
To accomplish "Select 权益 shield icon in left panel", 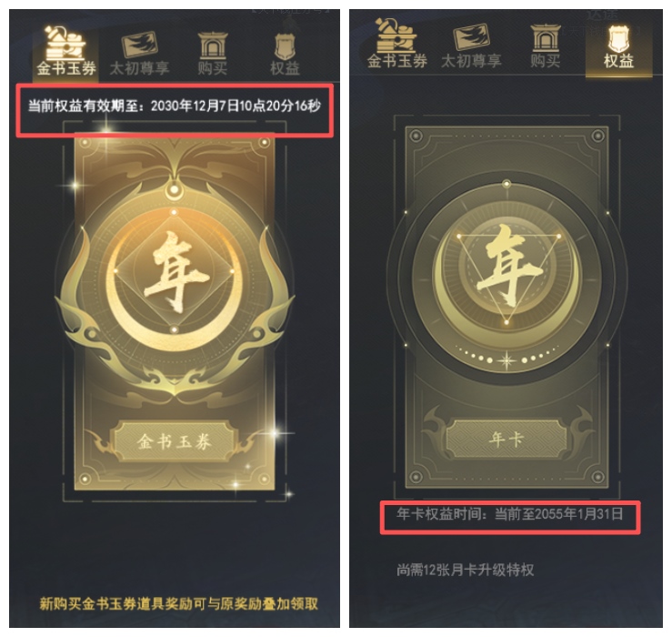I will pos(285,46).
